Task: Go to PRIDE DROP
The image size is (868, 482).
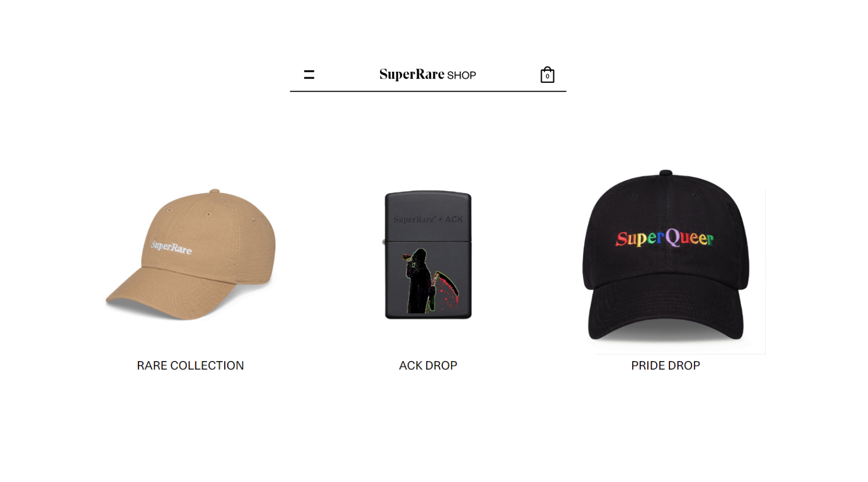Action: coord(666,365)
